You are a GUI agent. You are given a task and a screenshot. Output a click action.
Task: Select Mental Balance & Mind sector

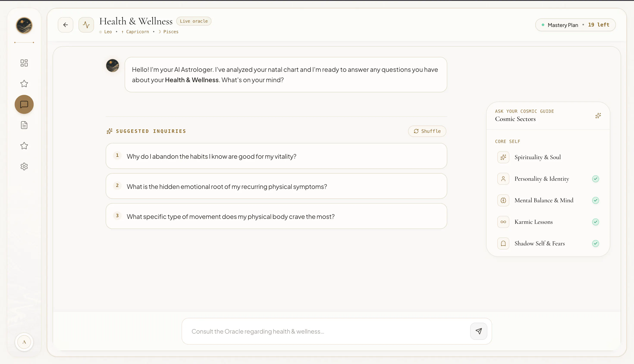(548, 200)
